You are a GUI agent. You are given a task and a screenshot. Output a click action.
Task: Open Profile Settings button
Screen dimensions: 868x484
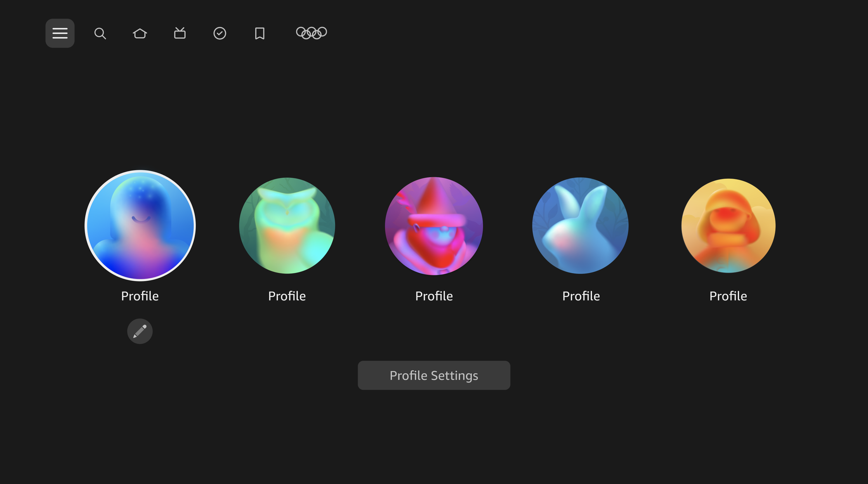pyautogui.click(x=434, y=375)
